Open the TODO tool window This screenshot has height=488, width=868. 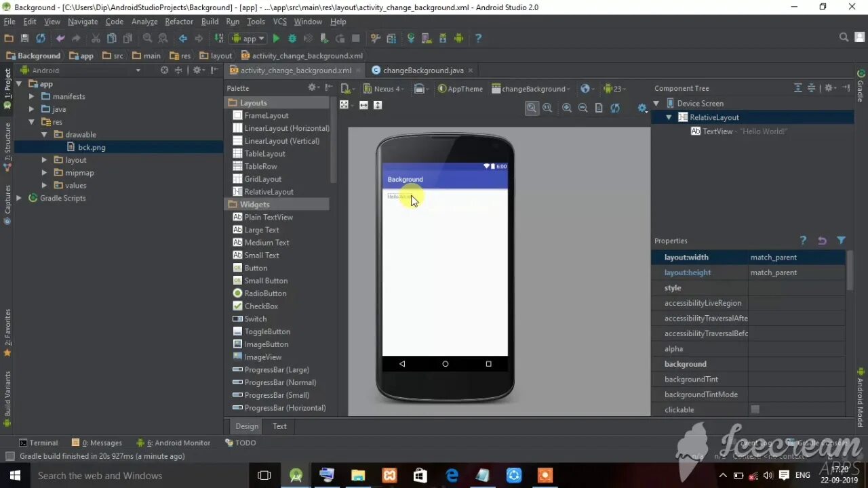point(240,443)
